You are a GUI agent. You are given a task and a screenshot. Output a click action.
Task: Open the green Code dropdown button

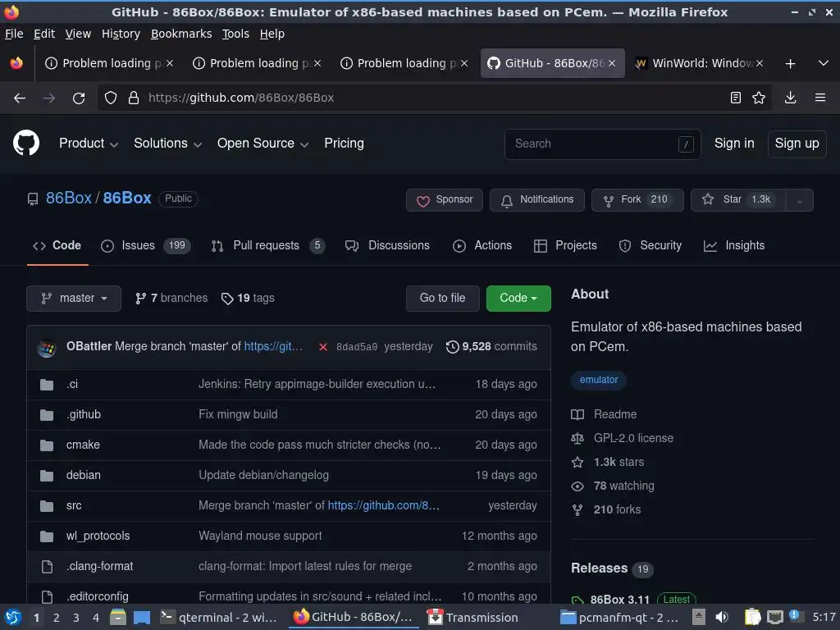(518, 299)
